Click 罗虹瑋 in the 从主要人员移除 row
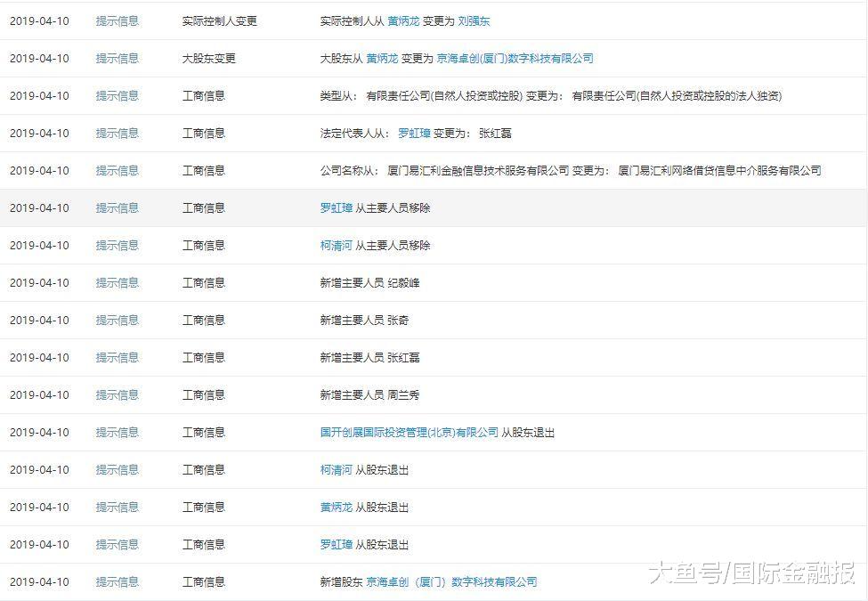The image size is (868, 601). coord(337,207)
